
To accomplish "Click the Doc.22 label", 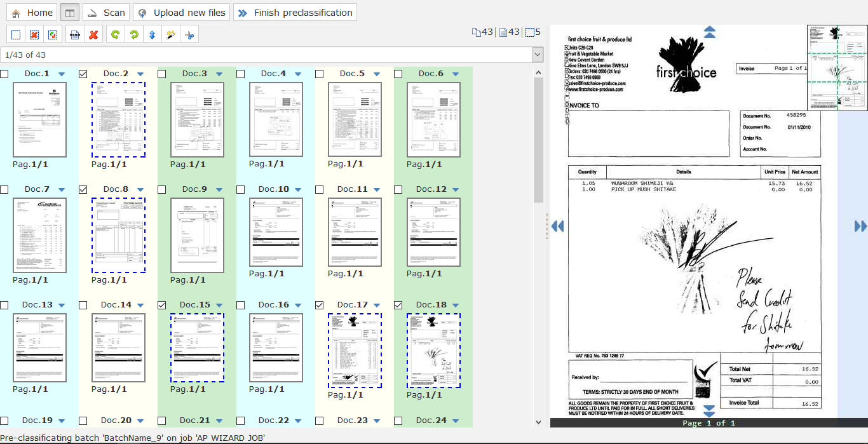I will pos(274,420).
